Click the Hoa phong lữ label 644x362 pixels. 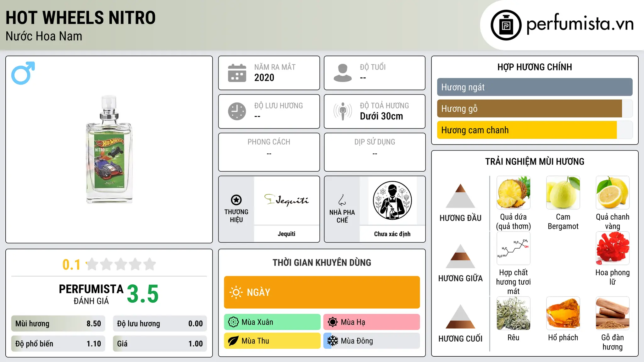tap(613, 277)
